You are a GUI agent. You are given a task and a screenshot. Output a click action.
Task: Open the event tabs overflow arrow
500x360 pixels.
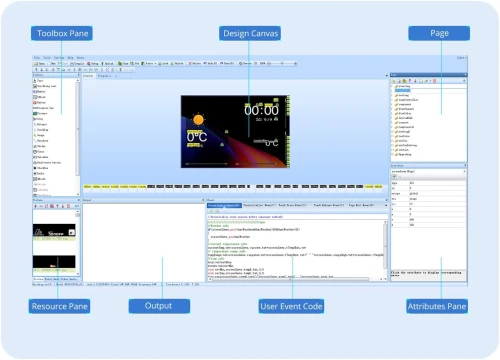(386, 205)
